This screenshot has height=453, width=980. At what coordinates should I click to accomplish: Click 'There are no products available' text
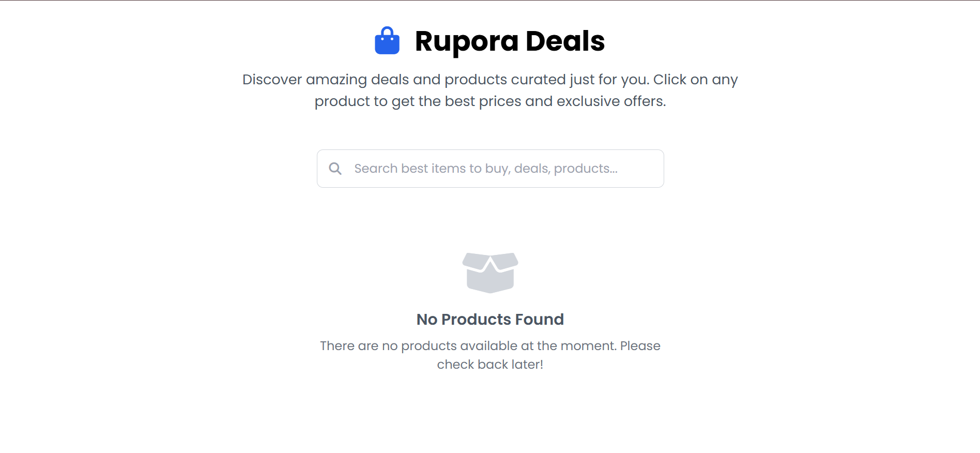[490, 345]
